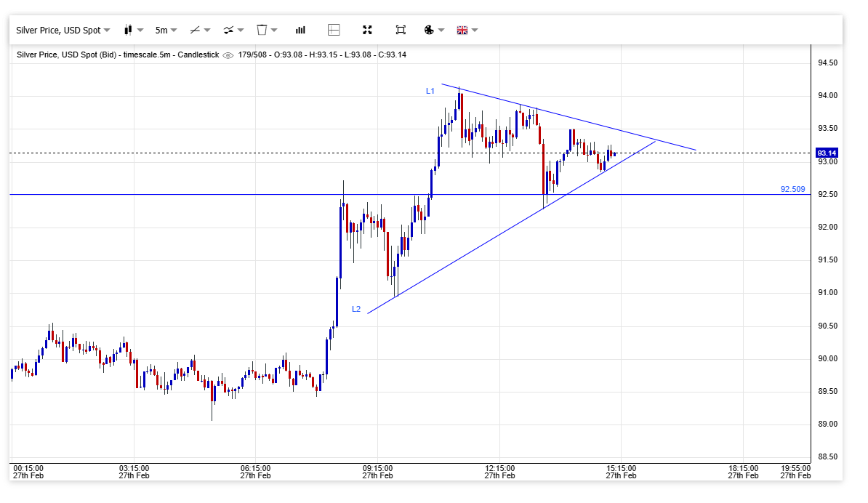Viewport: 868px width, 503px height.
Task: Open the color palette theme menu
Action: pyautogui.click(x=433, y=30)
